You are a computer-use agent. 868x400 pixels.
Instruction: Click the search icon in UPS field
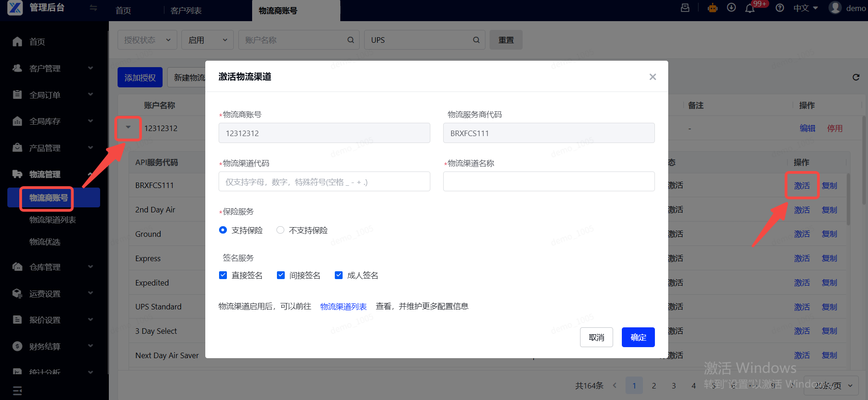[476, 40]
